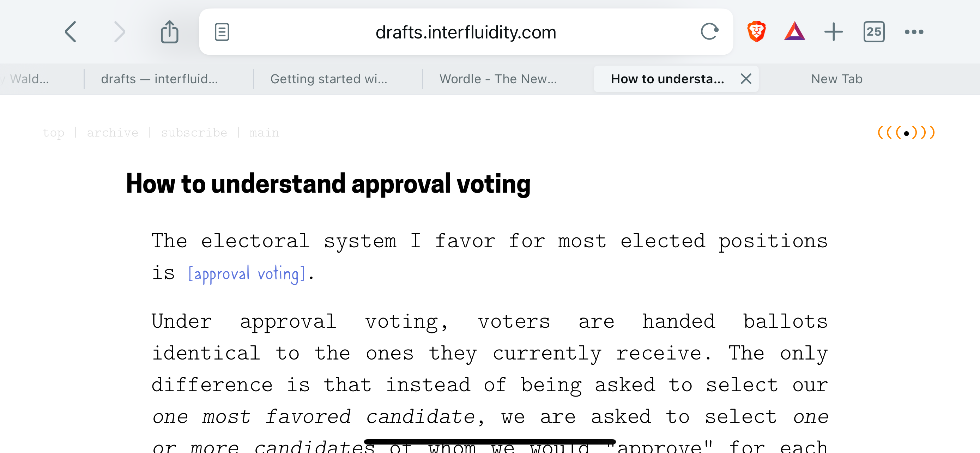Open Brave Shields lion icon
This screenshot has height=453, width=980.
[756, 31]
